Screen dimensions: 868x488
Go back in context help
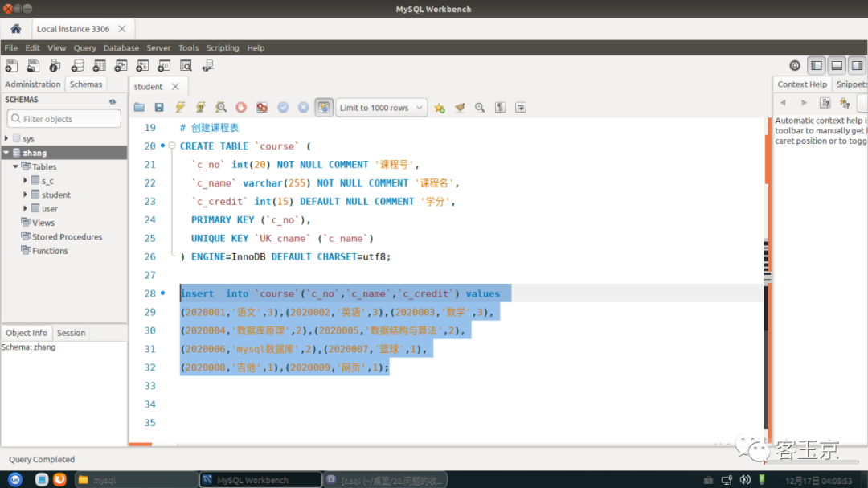(x=784, y=103)
